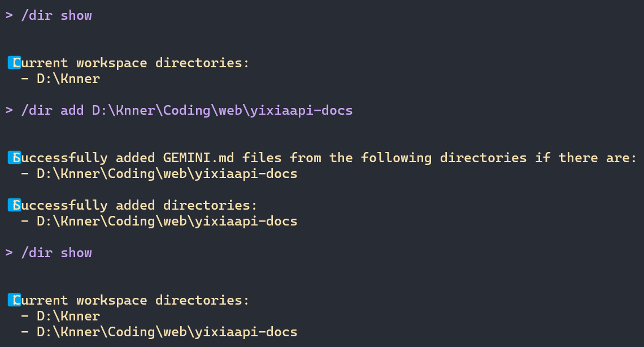
Task: Click the "Successfully added directories:" message text
Action: (x=138, y=205)
